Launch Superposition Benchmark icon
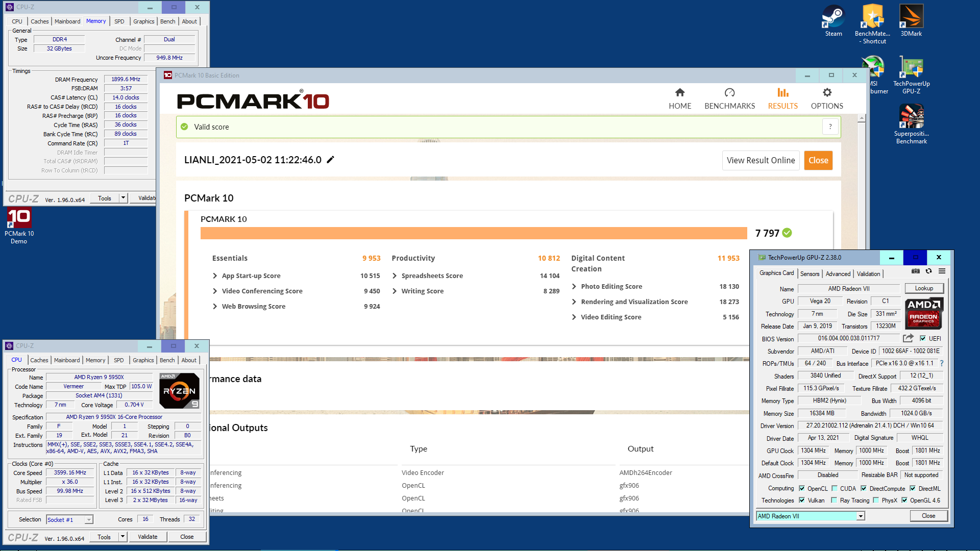The height and width of the screenshot is (551, 980). click(x=911, y=124)
